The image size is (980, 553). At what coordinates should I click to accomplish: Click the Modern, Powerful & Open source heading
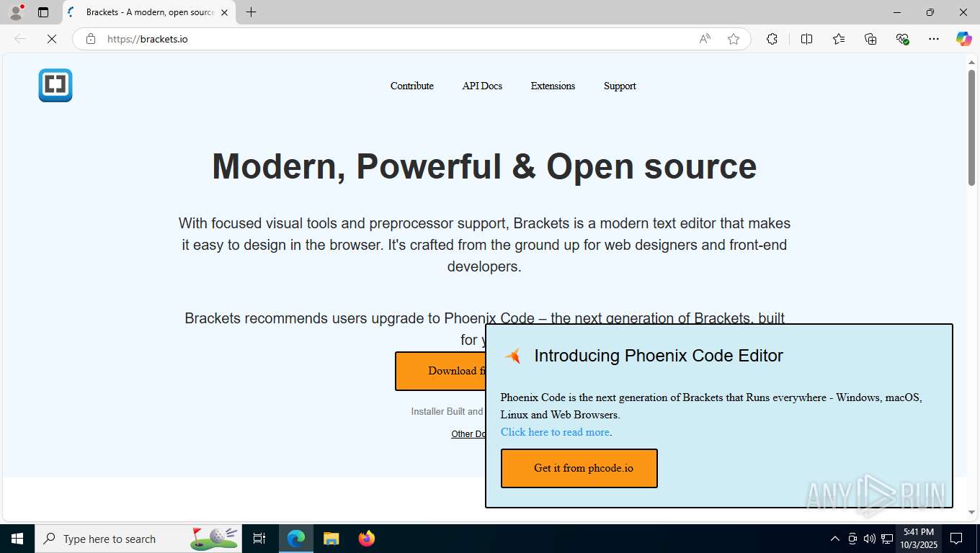click(484, 166)
